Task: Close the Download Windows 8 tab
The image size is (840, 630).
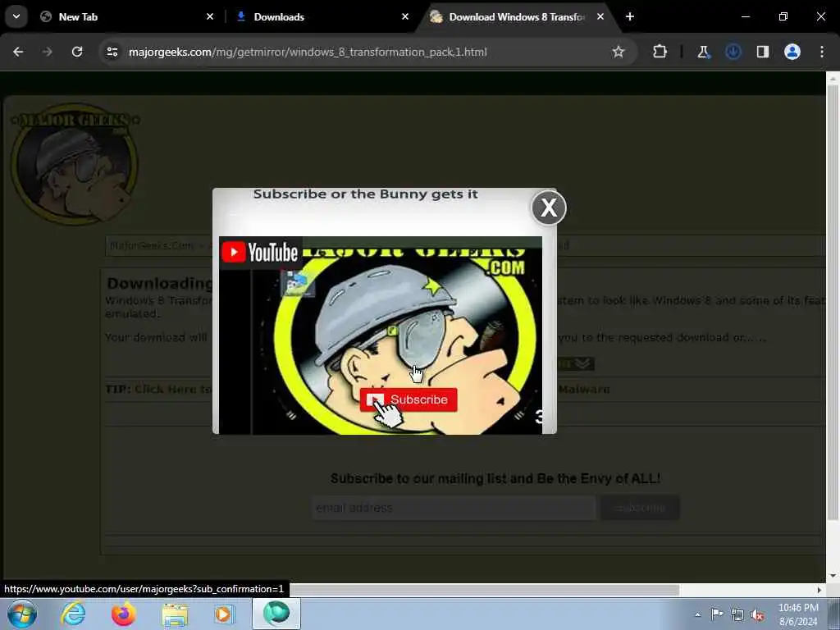Action: click(x=600, y=17)
